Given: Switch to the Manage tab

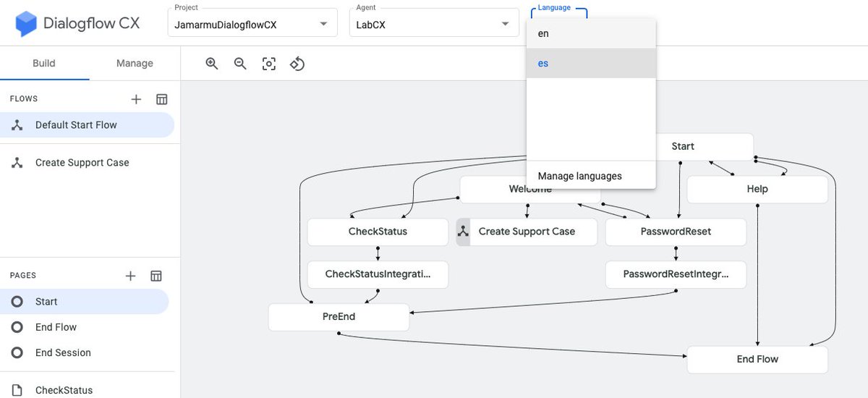Looking at the screenshot, I should pyautogui.click(x=135, y=63).
